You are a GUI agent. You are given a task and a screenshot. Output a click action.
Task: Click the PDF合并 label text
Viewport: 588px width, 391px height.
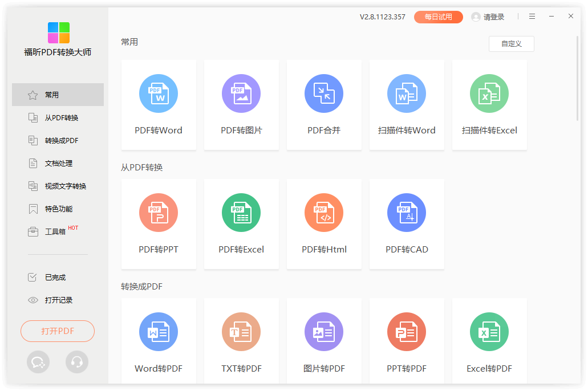tap(324, 130)
